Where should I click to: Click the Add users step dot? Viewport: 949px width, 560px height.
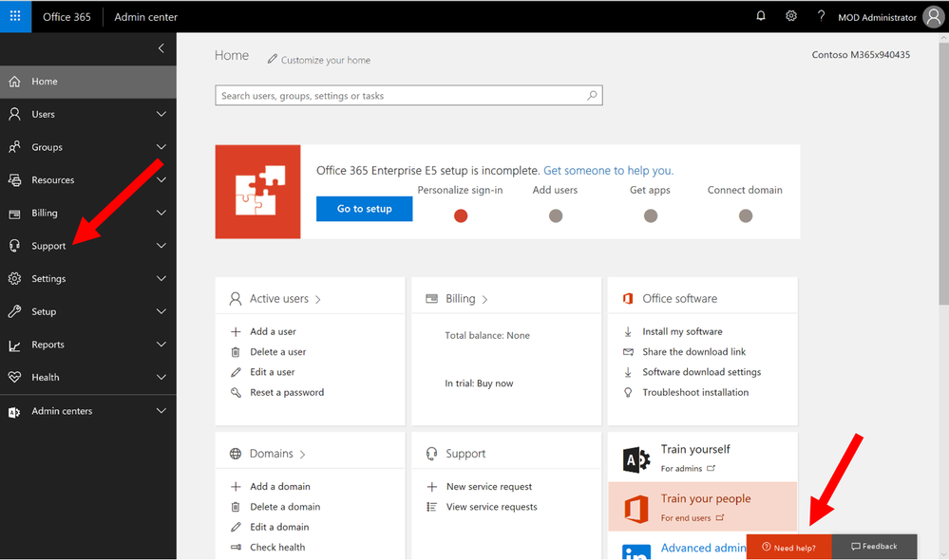pos(556,215)
